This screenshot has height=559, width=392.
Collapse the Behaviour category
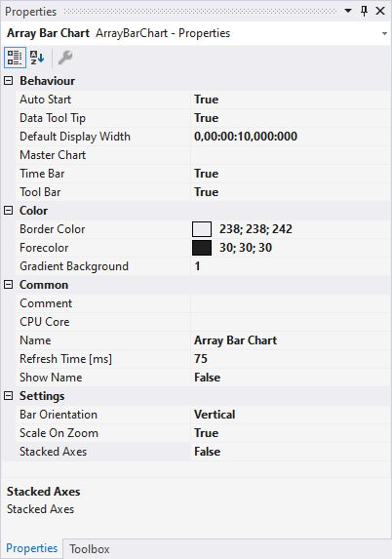8,81
